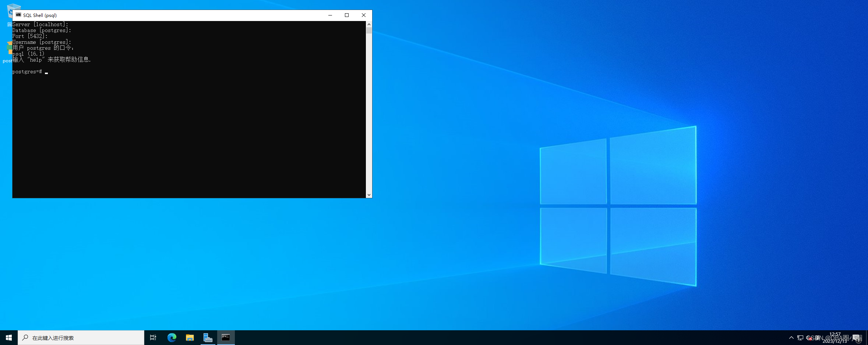Open the network status tray icon
The width and height of the screenshot is (868, 345).
[800, 338]
